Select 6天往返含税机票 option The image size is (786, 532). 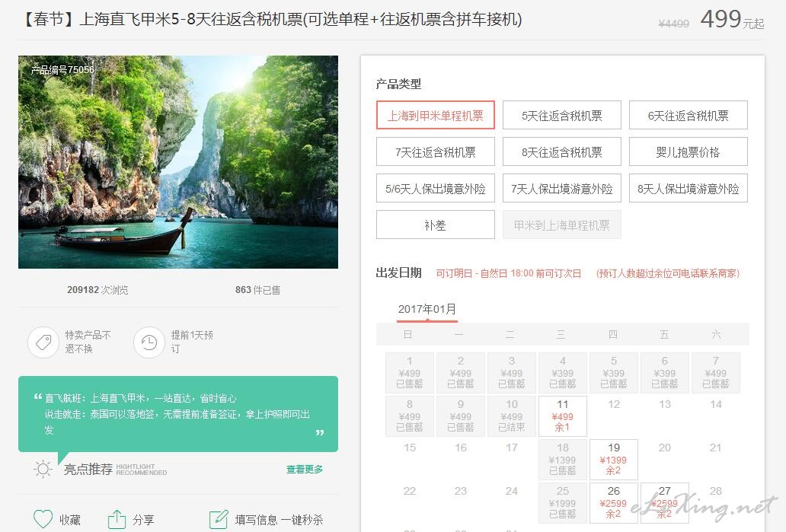689,115
